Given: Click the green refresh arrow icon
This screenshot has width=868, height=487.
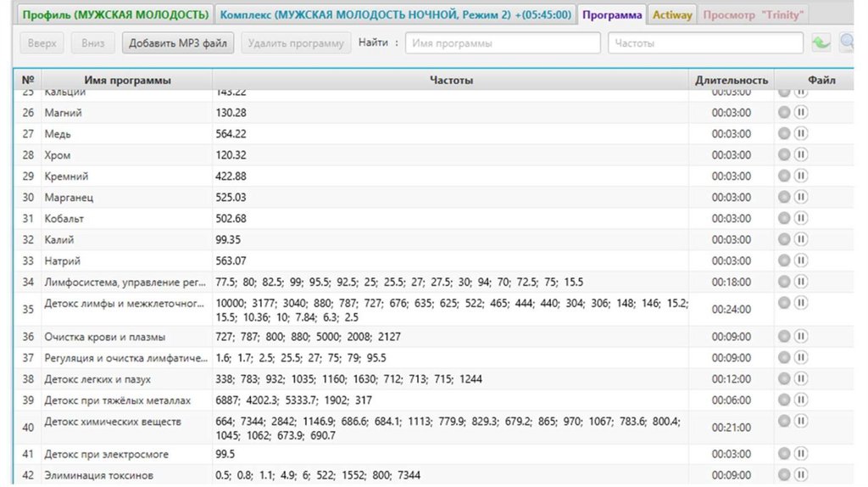Looking at the screenshot, I should tap(821, 42).
